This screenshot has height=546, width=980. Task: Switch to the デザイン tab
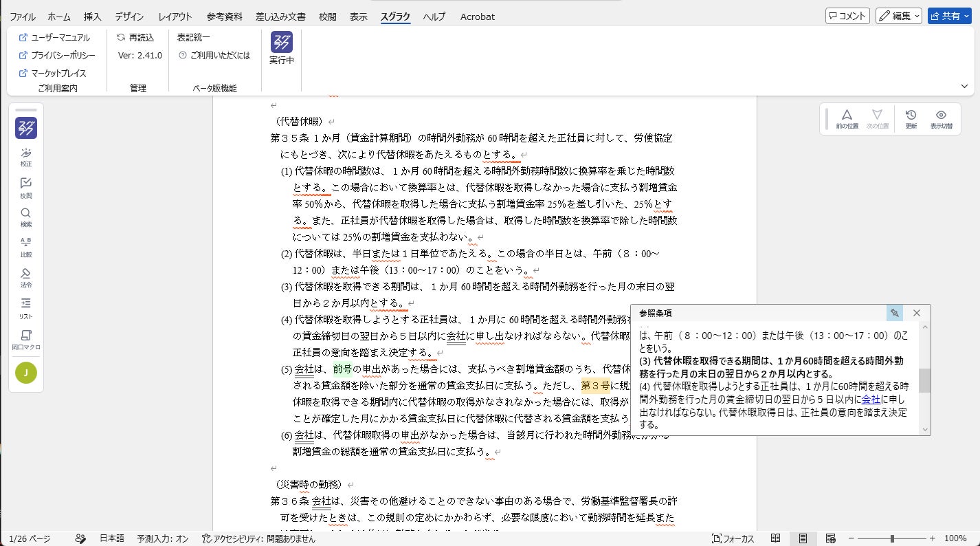pos(130,17)
